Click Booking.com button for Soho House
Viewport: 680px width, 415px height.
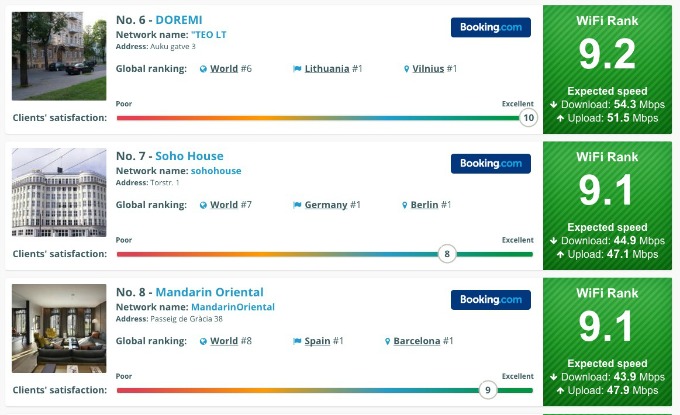(x=490, y=163)
